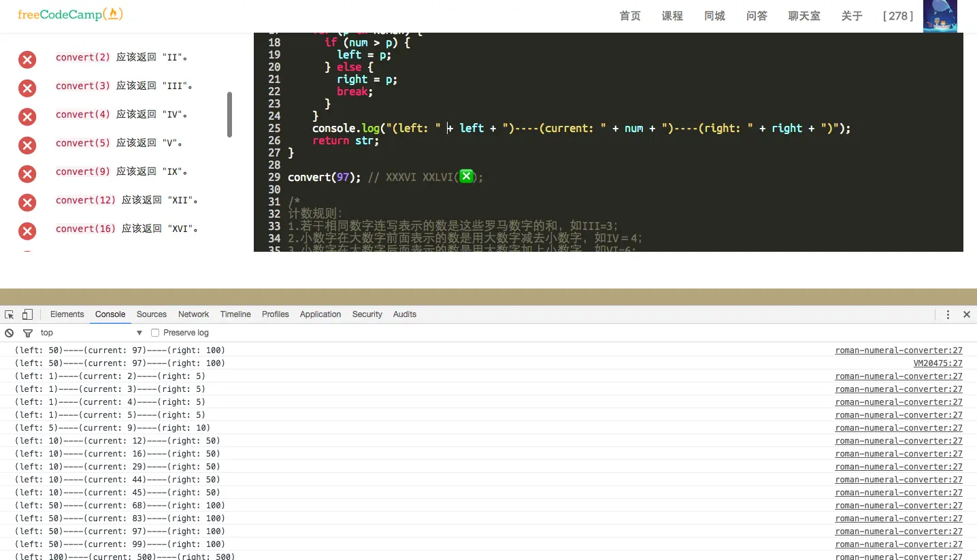The width and height of the screenshot is (977, 560).
Task: Click the freeCodeCamp logo
Action: (x=70, y=14)
